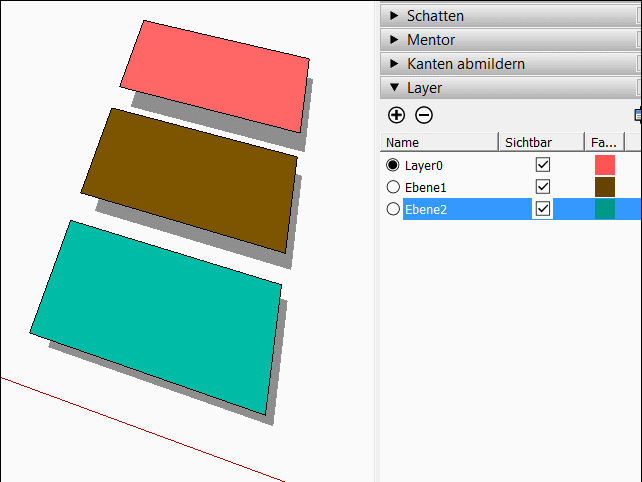Hide Layer0 via Sichtbar checkbox
Viewport: 642px width, 482px height.
click(543, 165)
